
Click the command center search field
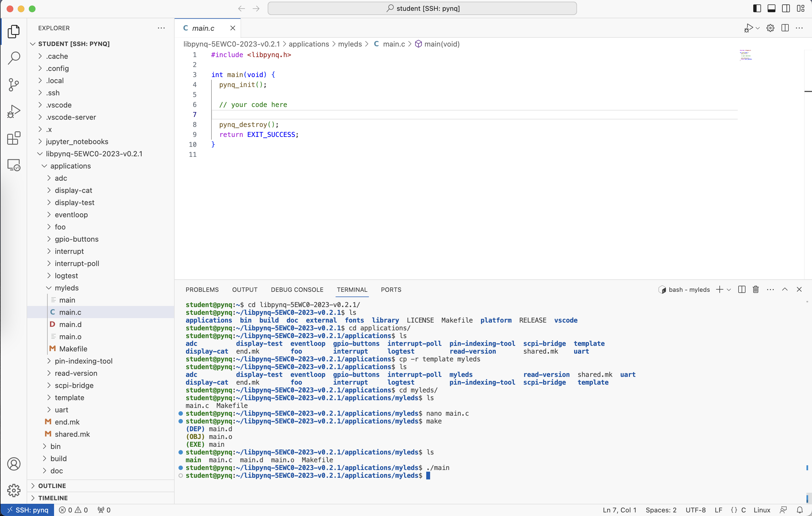422,8
